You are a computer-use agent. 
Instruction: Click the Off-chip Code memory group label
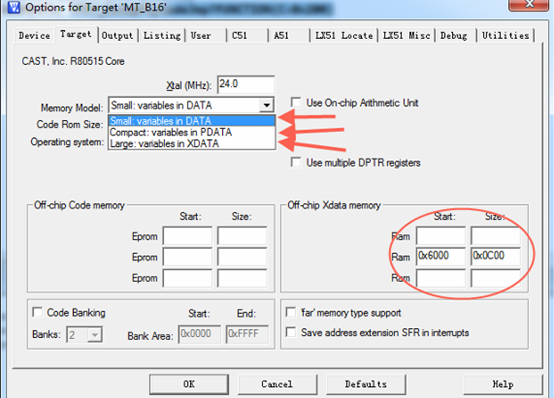pyautogui.click(x=79, y=205)
